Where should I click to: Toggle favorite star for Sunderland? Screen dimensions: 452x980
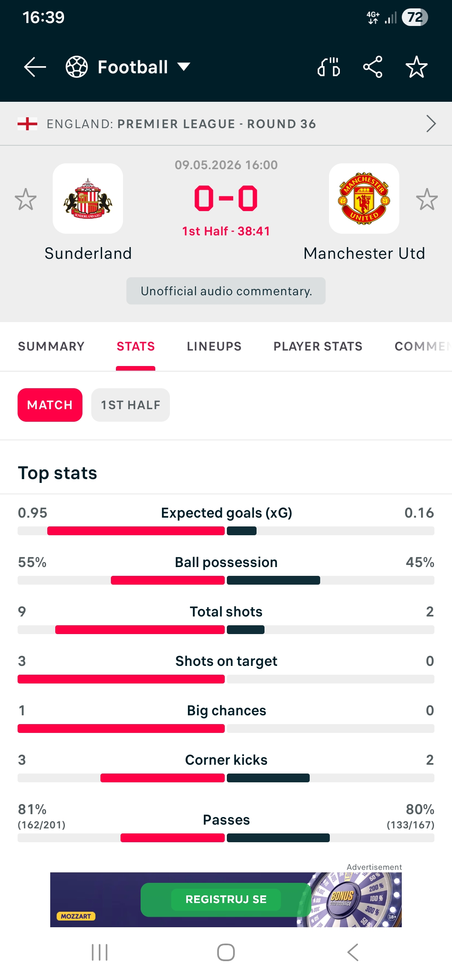coord(26,199)
